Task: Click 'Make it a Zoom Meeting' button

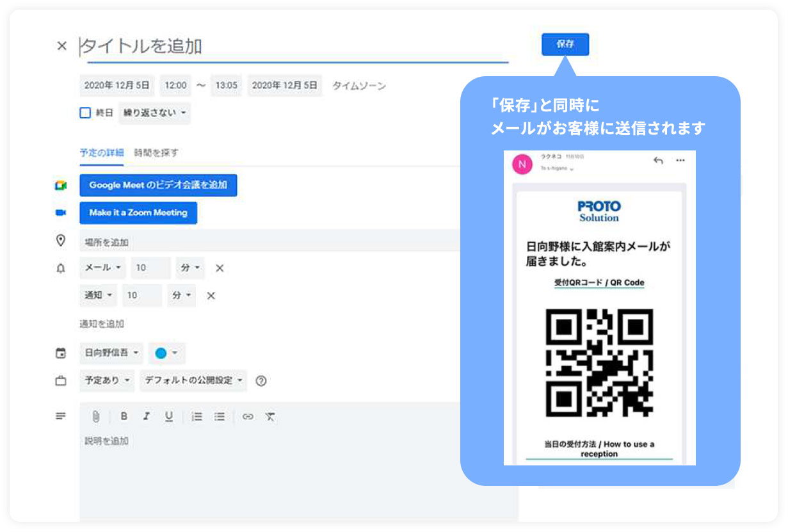Action: point(138,213)
